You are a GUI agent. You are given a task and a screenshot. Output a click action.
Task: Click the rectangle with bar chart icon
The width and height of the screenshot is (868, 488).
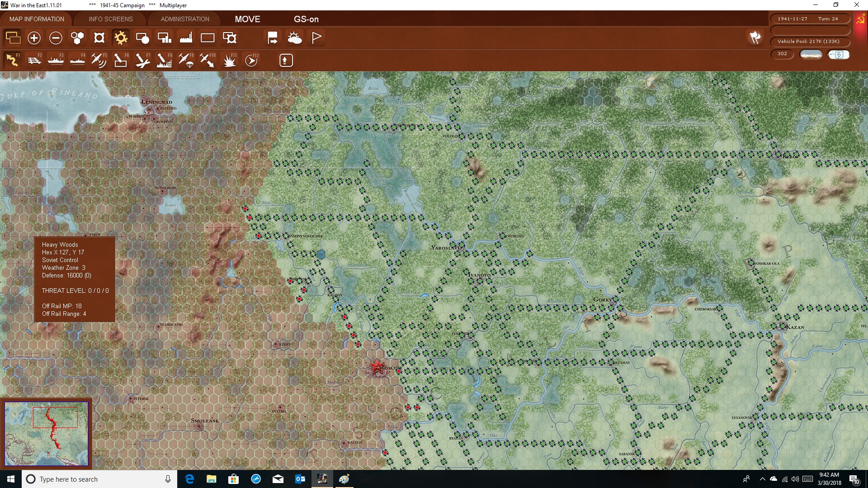click(x=164, y=38)
